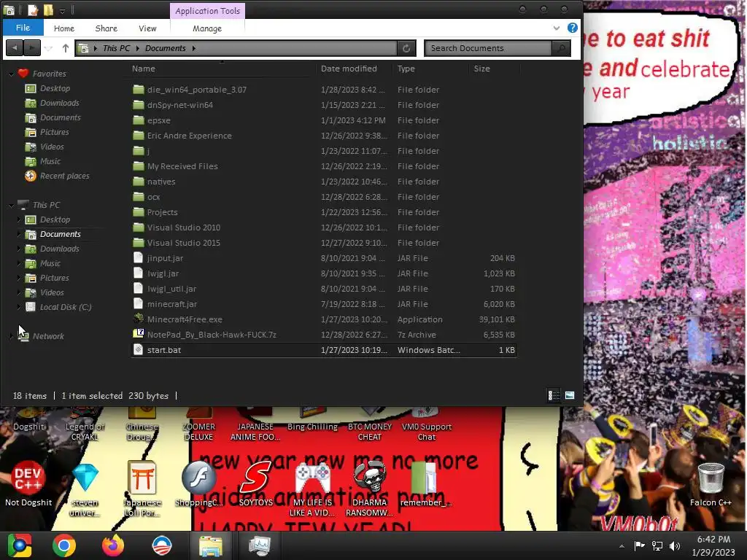
Task: Expand Local Disk (C:) tree node
Action: click(x=19, y=307)
